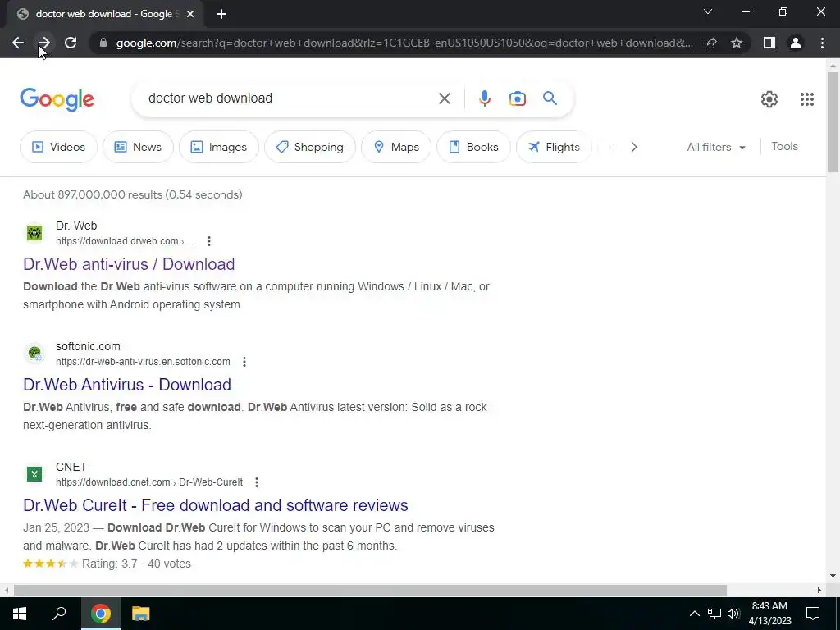Open Windows taskbar search

(x=59, y=614)
